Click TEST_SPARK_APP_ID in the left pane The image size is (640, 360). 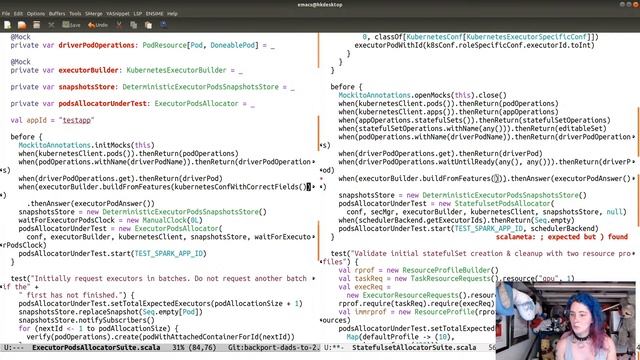168,253
